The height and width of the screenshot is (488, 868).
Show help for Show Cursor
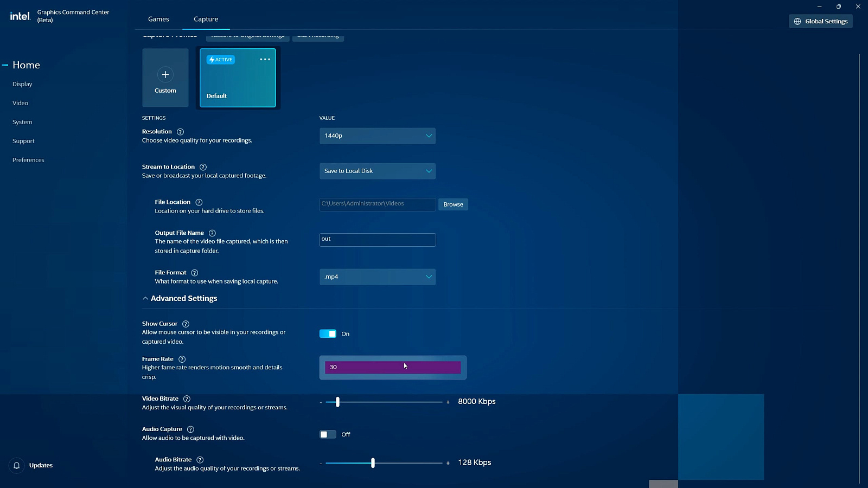186,324
